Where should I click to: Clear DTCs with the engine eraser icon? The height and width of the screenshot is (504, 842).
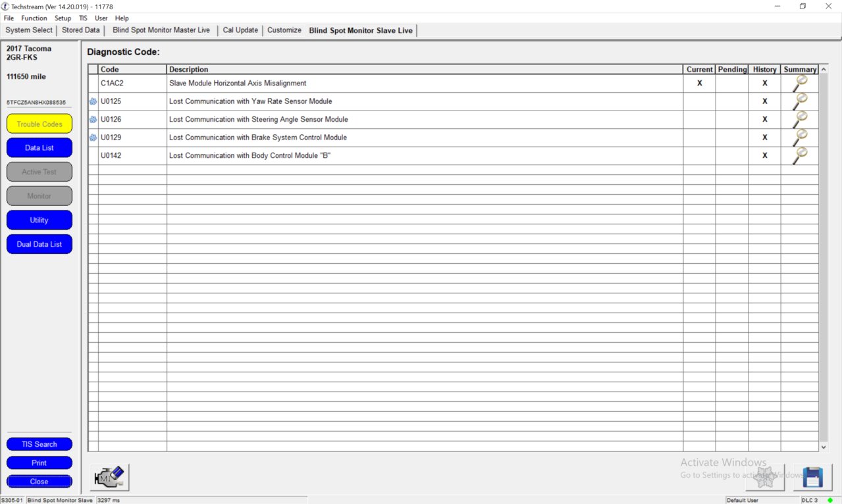click(x=109, y=477)
